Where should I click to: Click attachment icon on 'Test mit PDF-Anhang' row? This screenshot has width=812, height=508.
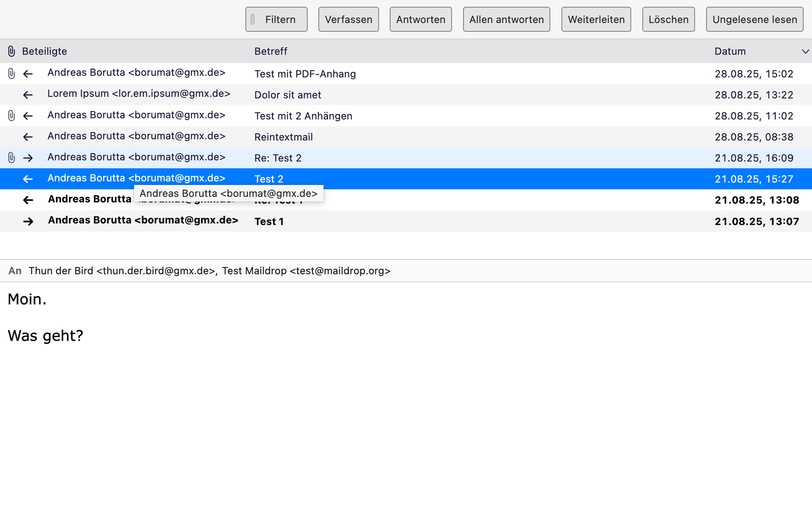coord(11,74)
